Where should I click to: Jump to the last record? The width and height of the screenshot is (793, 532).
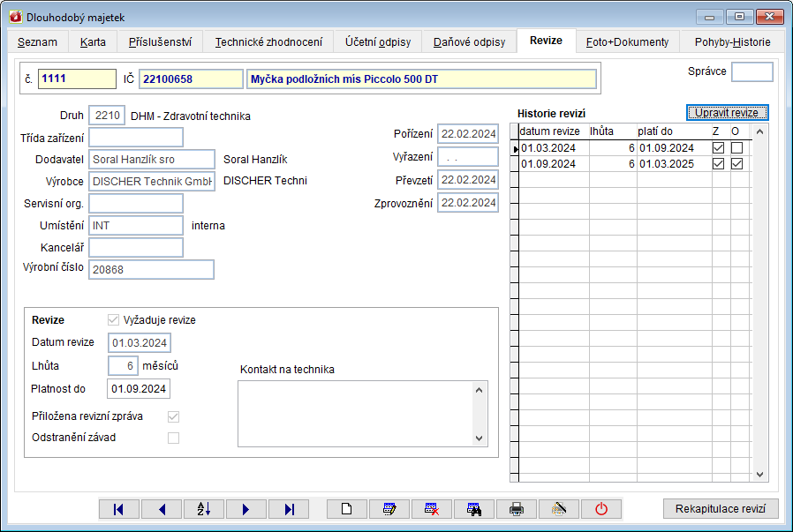[x=289, y=509]
